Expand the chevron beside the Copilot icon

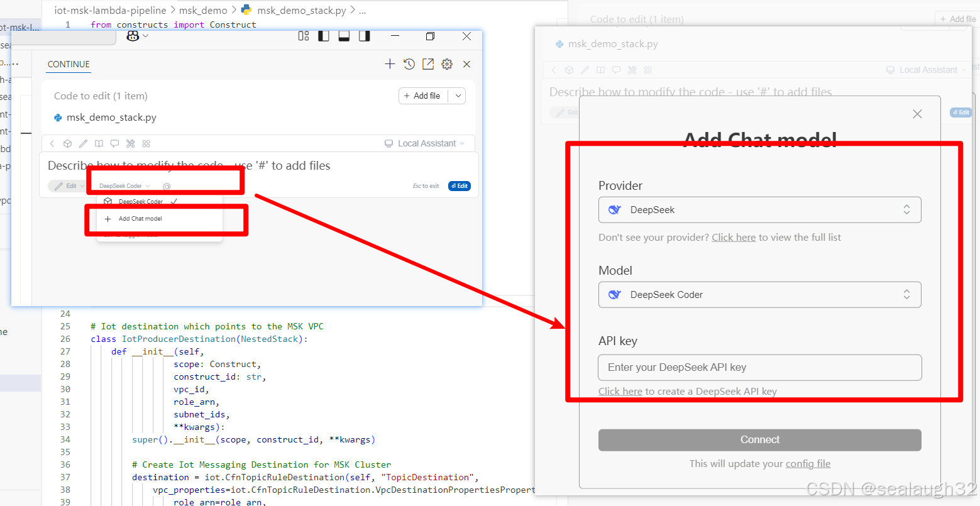coord(146,36)
